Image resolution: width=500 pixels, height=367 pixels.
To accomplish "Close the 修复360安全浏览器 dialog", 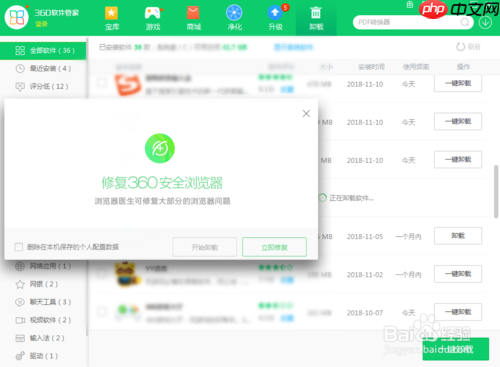I will [306, 114].
